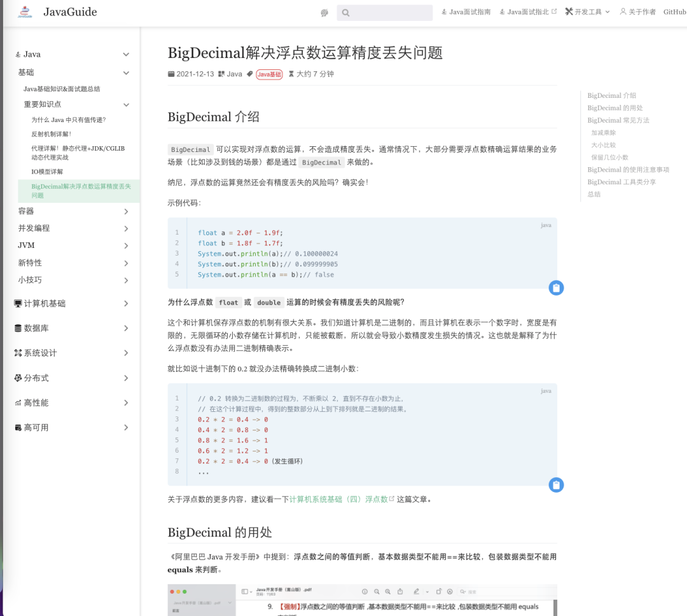Image resolution: width=687 pixels, height=616 pixels.
Task: Open the 计算机基础 section via its monitor icon
Action: click(19, 303)
